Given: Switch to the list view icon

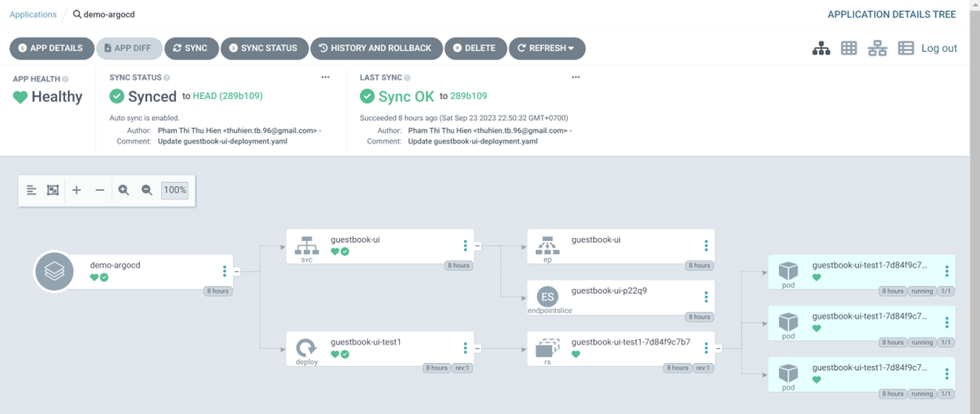Looking at the screenshot, I should pos(905,49).
